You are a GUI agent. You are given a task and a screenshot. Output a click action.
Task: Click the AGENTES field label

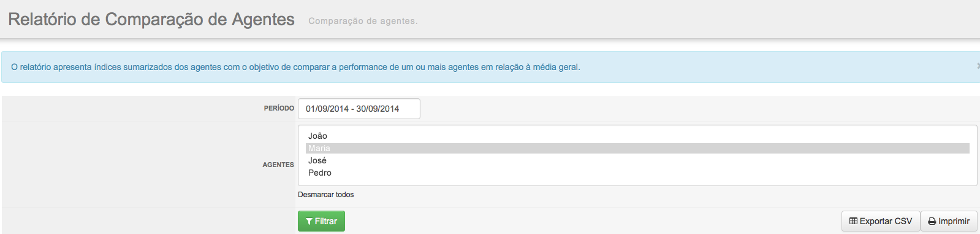point(278,165)
